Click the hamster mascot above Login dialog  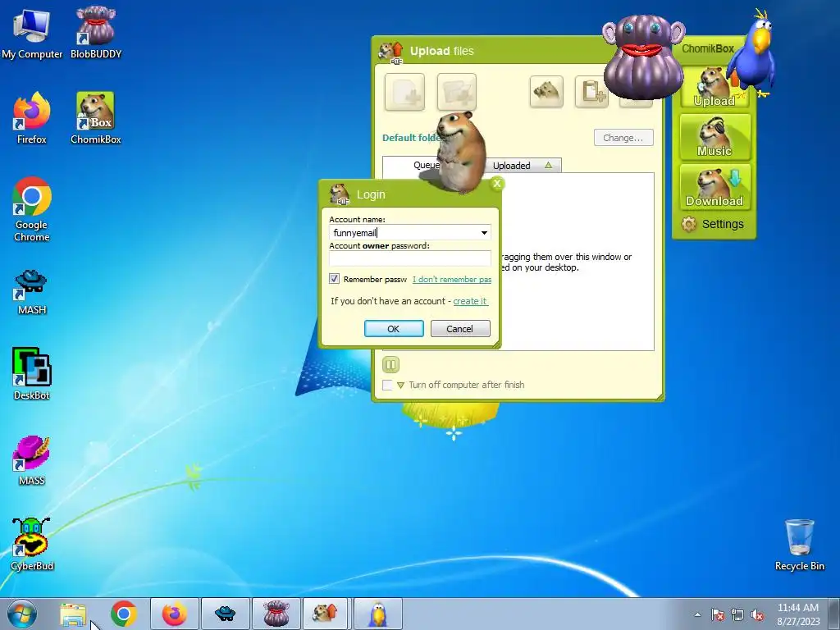point(461,153)
